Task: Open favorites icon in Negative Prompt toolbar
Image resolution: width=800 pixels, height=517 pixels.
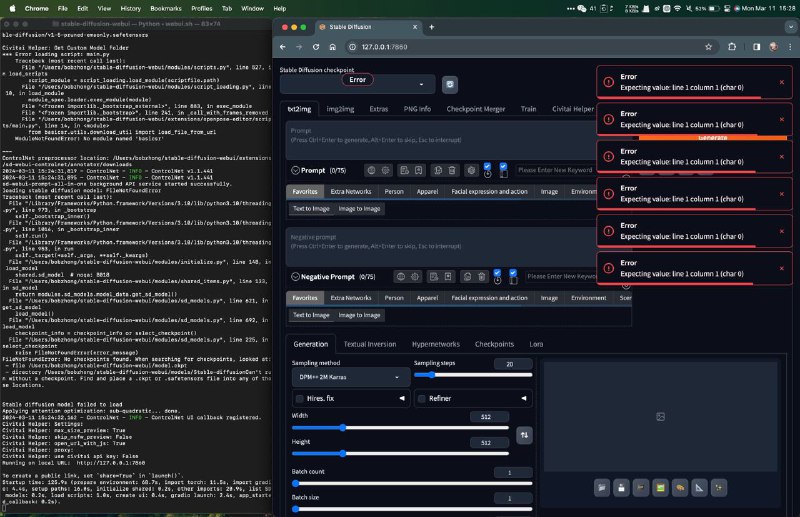Action: coord(448,277)
